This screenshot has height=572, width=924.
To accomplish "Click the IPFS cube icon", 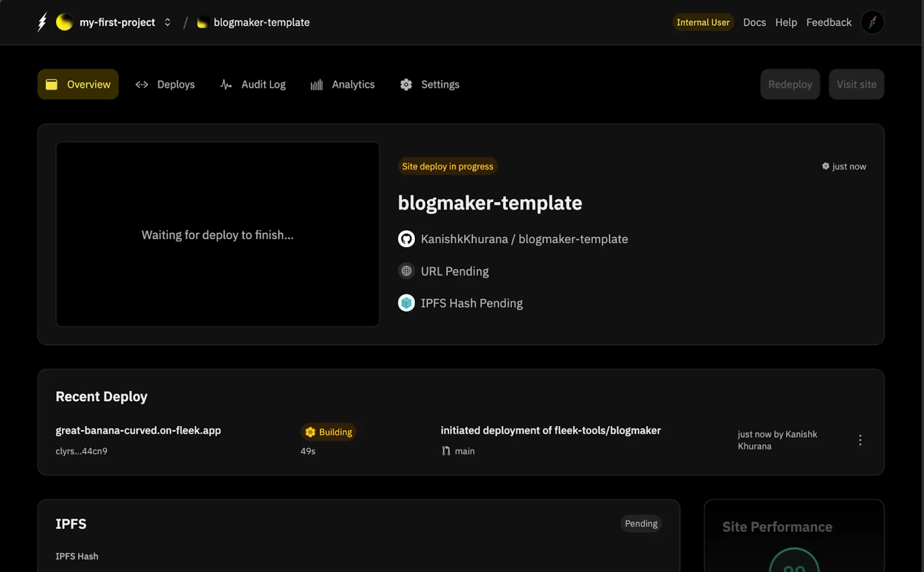I will pos(406,303).
